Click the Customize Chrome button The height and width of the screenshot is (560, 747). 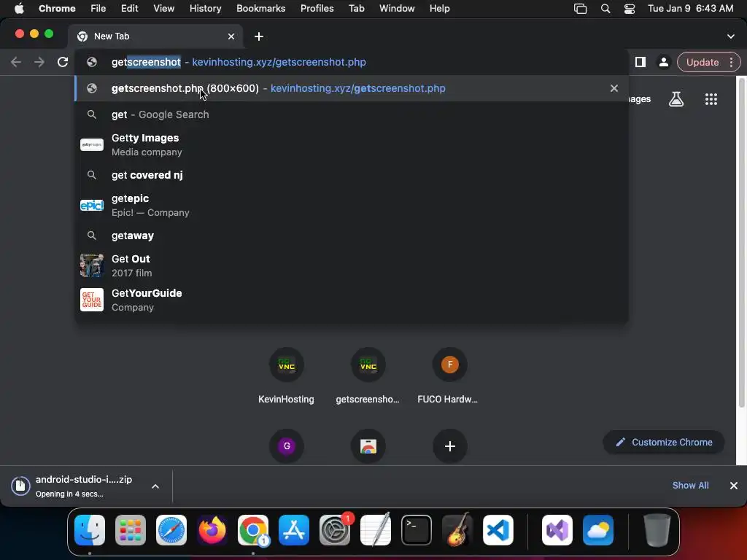point(664,442)
